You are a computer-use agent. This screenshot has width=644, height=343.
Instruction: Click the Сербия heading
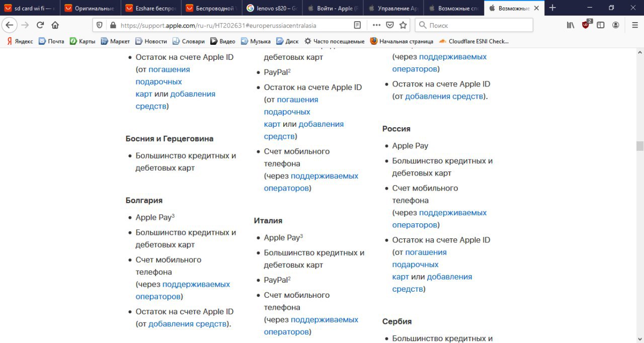pos(397,321)
